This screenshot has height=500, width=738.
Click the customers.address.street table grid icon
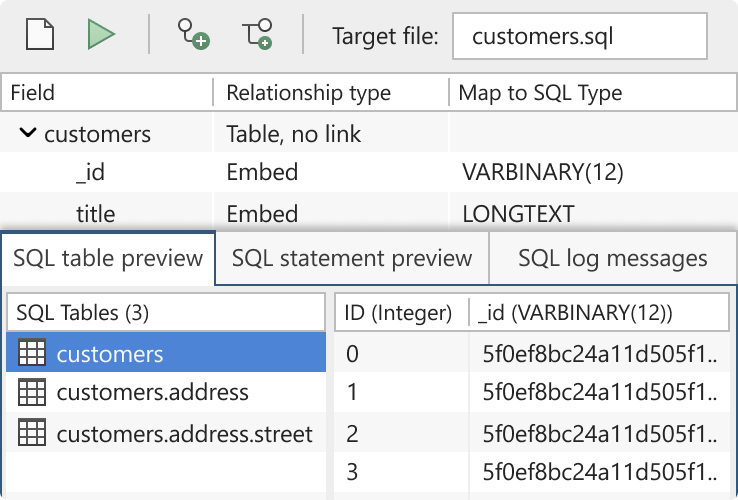(32, 432)
